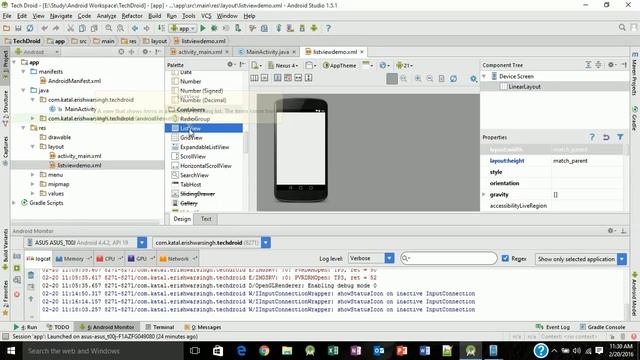Run the app with green play button
Image resolution: width=640 pixels, height=360 pixels.
click(203, 28)
